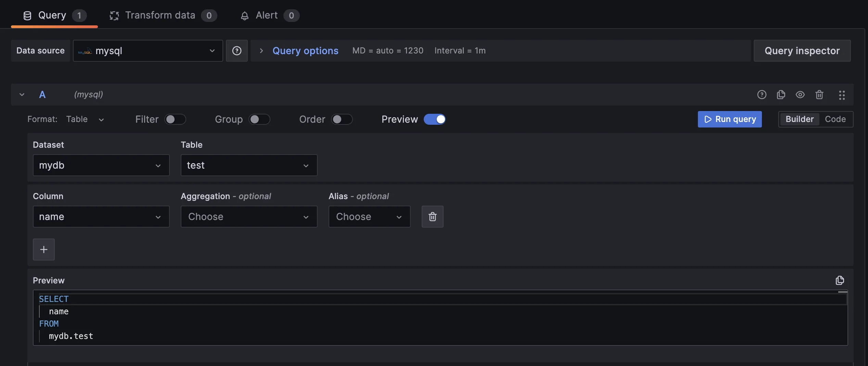This screenshot has width=868, height=366.
Task: Click the Run query button
Action: [729, 119]
